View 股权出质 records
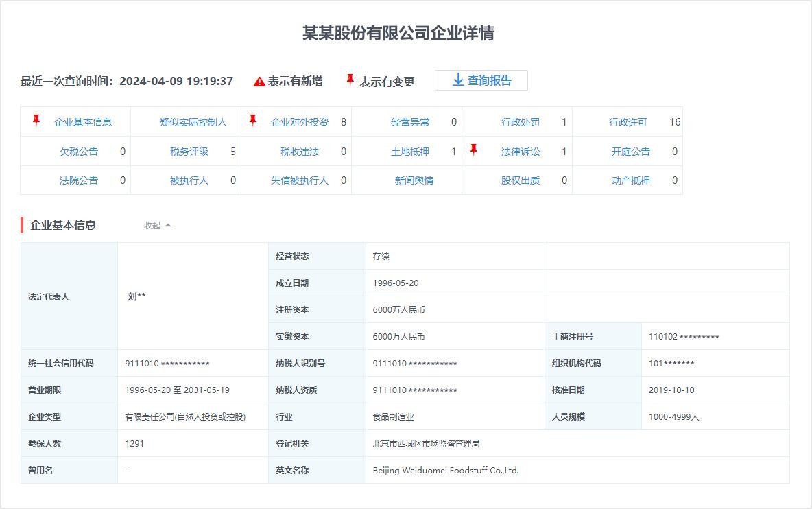812x509 pixels. pyautogui.click(x=520, y=180)
